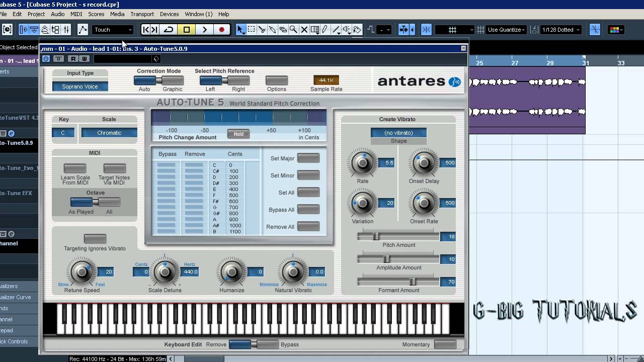Toggle Octave As Played/All switch
Viewport: 644px width, 362px height.
(x=95, y=202)
